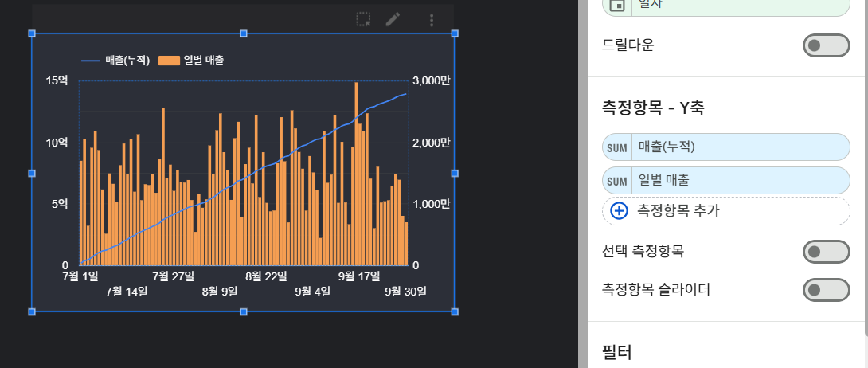Click the right-middle chart resize handle
The height and width of the screenshot is (368, 868).
[455, 173]
